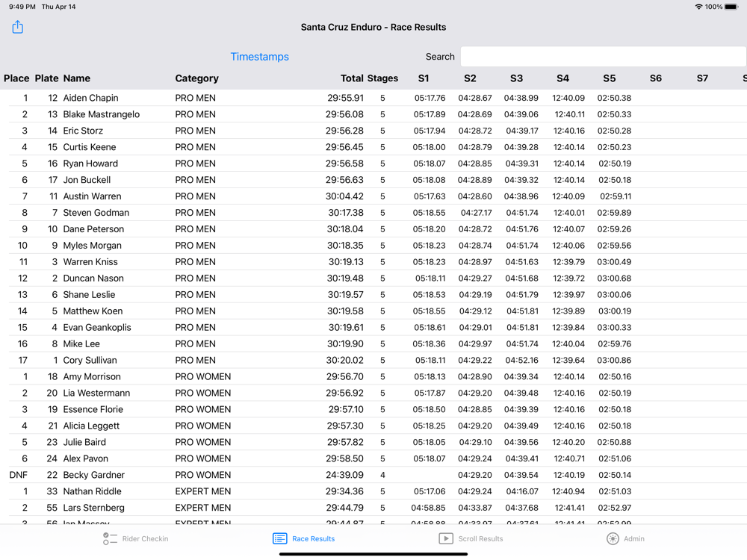Screen dimensions: 747x560
Task: Click the S5 column header
Action: [x=610, y=78]
